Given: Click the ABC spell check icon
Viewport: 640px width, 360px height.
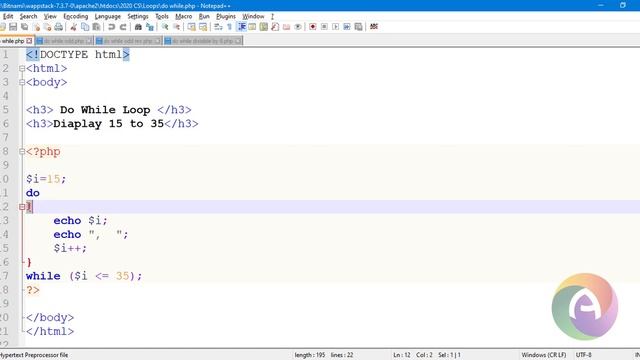Looking at the screenshot, I should [x=373, y=27].
